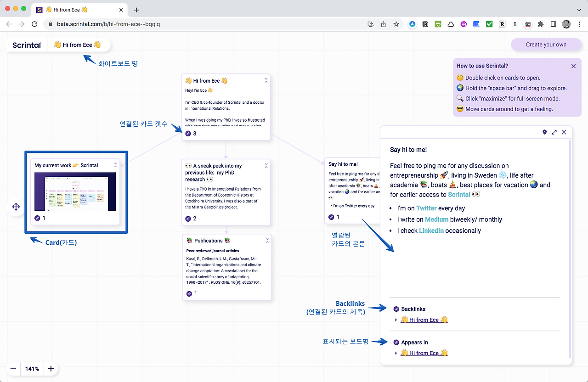Zoom in with the plus button

[51, 369]
